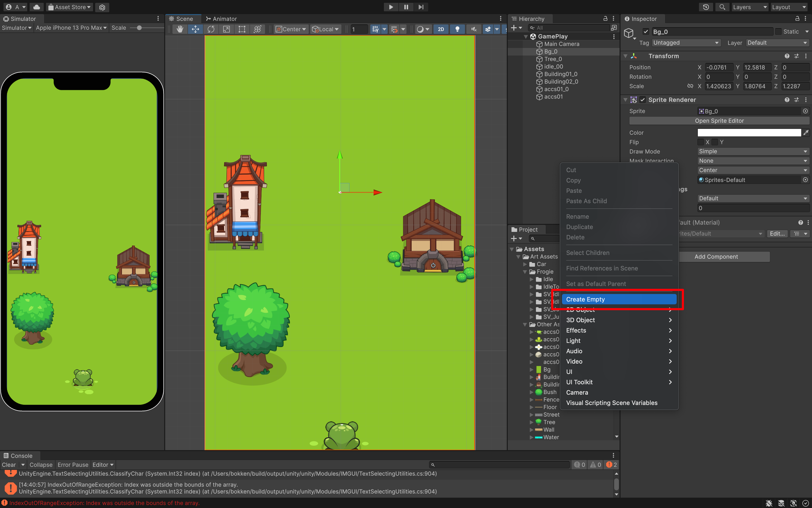The height and width of the screenshot is (508, 812).
Task: Click the global search magnifier icon
Action: pyautogui.click(x=722, y=7)
